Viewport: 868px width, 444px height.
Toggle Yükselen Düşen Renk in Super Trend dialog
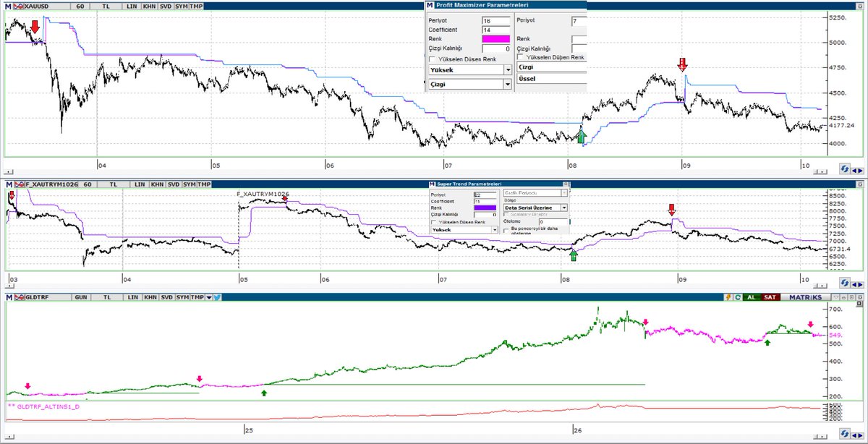click(433, 222)
